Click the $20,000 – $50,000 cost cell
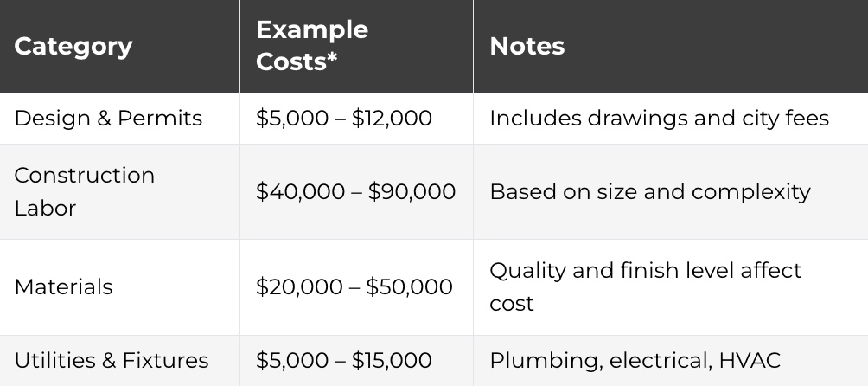 click(x=354, y=286)
